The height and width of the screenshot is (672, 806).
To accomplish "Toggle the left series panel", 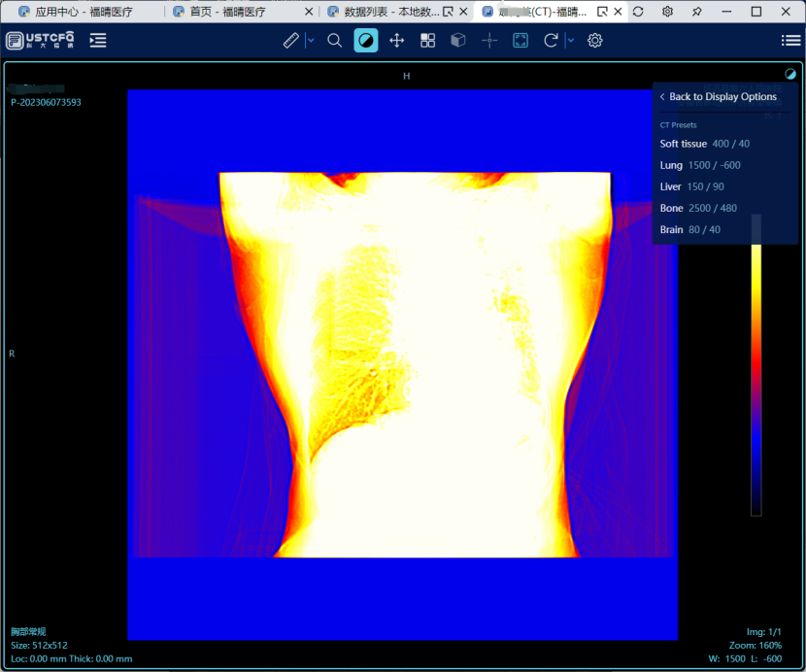I will [x=98, y=41].
